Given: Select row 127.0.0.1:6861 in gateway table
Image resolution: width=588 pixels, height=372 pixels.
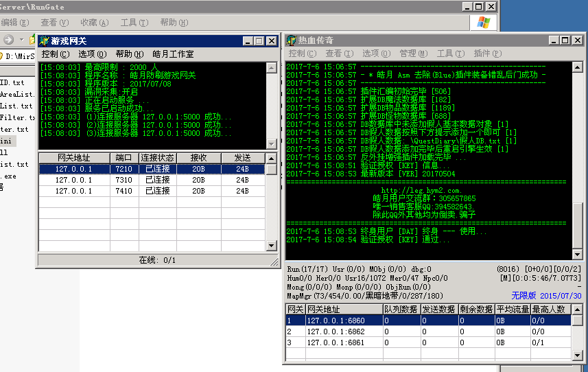Looking at the screenshot, I should (428, 342).
